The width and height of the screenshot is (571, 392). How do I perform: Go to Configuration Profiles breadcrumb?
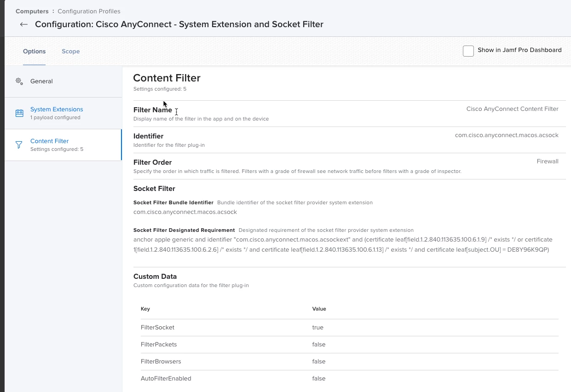pyautogui.click(x=89, y=11)
